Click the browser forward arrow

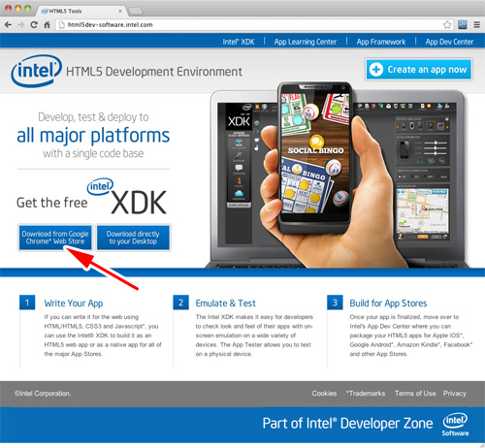click(x=20, y=24)
